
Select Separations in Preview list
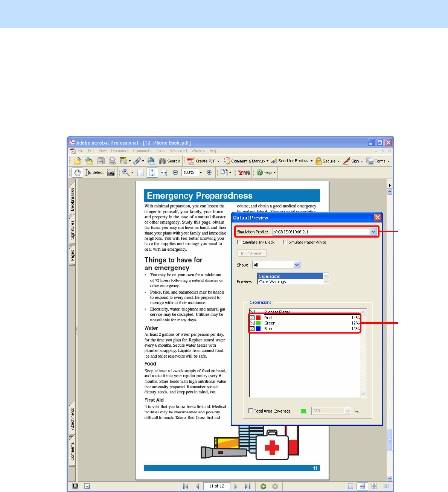pyautogui.click(x=290, y=276)
